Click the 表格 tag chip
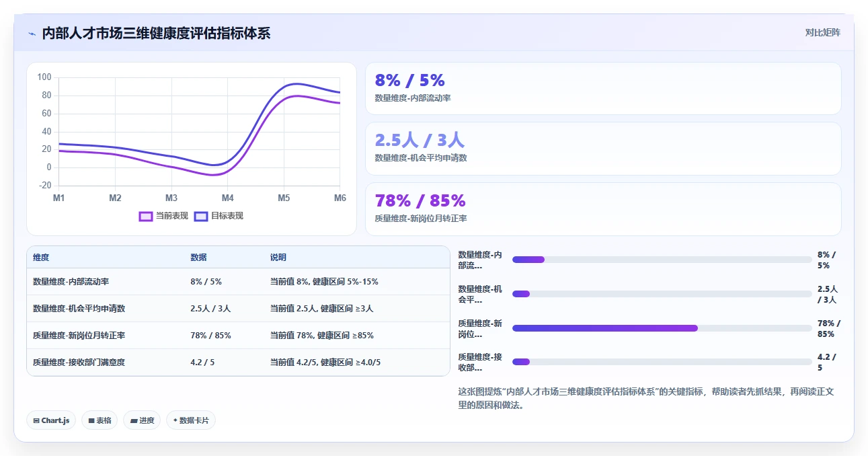The width and height of the screenshot is (868, 456). pos(100,420)
